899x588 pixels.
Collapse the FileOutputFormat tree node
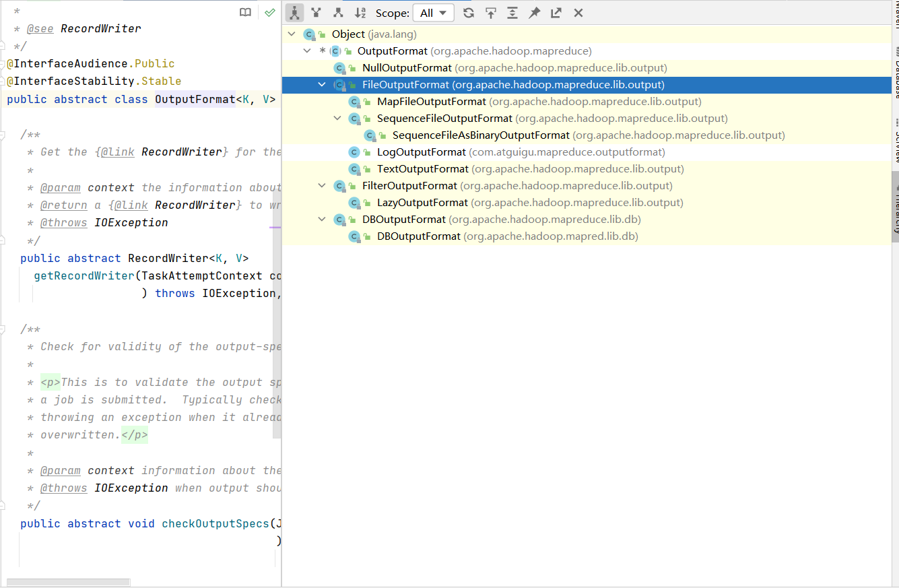322,85
